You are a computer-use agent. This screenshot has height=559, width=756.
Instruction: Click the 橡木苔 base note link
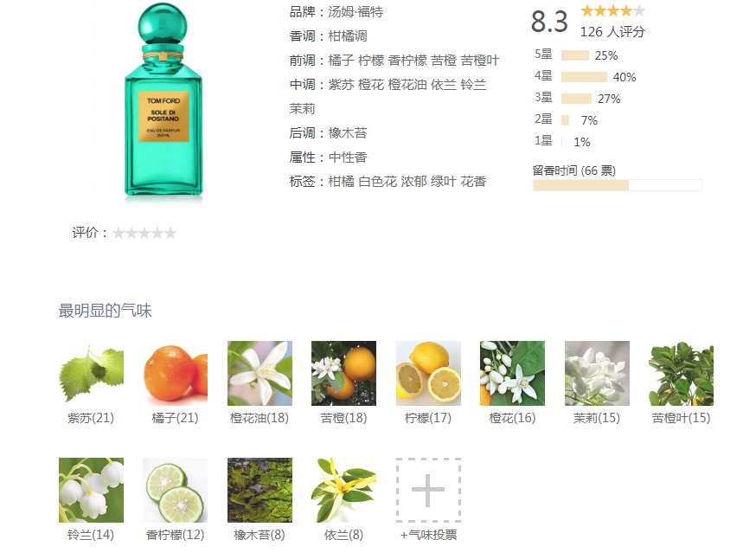(x=348, y=133)
